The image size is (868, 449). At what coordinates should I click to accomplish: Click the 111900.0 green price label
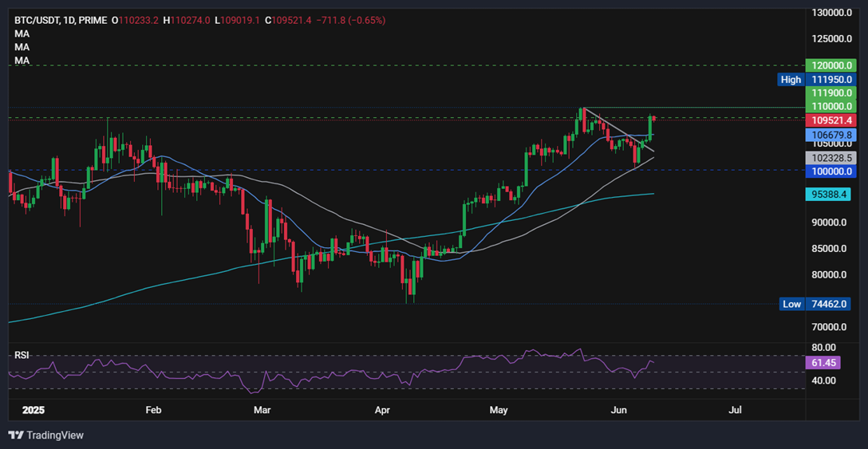[x=831, y=93]
